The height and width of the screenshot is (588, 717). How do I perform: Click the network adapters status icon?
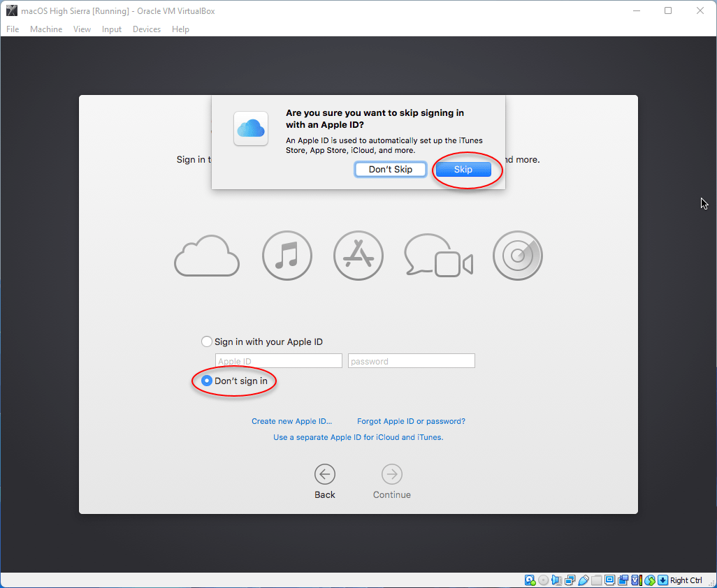[570, 580]
